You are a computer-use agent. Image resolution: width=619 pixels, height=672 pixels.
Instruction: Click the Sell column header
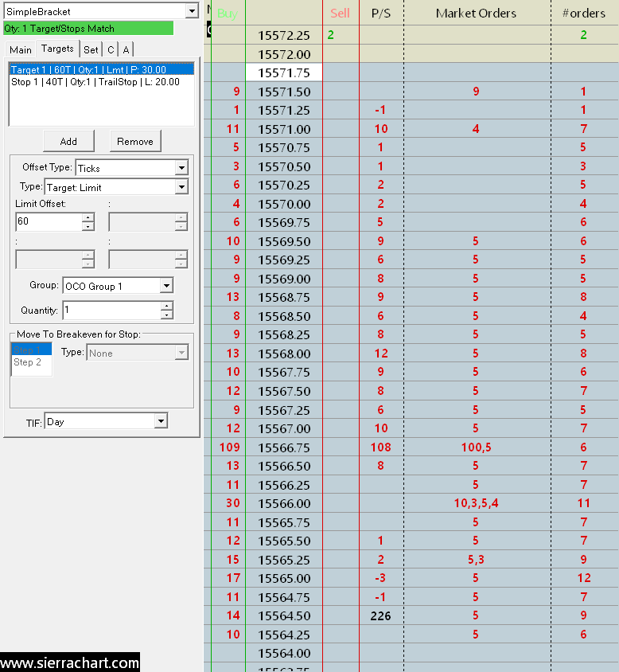341,14
